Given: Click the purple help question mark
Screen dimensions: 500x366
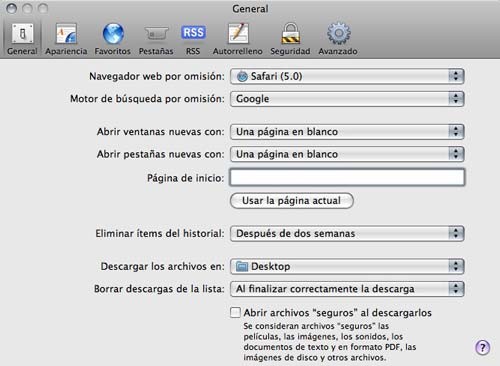Looking at the screenshot, I should tap(482, 347).
